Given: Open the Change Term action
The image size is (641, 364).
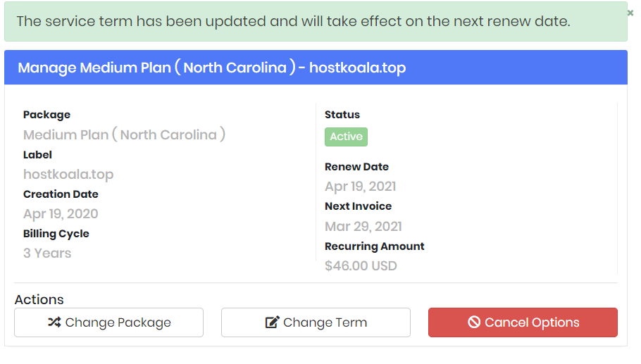Looking at the screenshot, I should pos(316,322).
